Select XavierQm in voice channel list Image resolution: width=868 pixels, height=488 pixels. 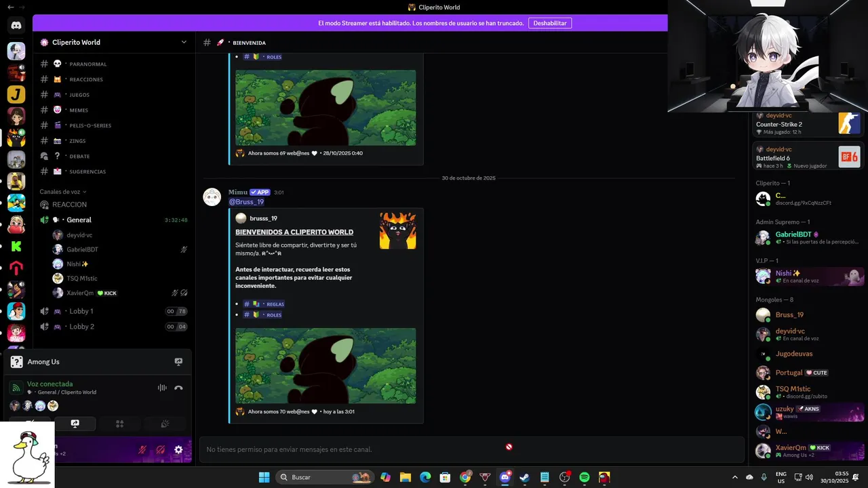pos(119,293)
